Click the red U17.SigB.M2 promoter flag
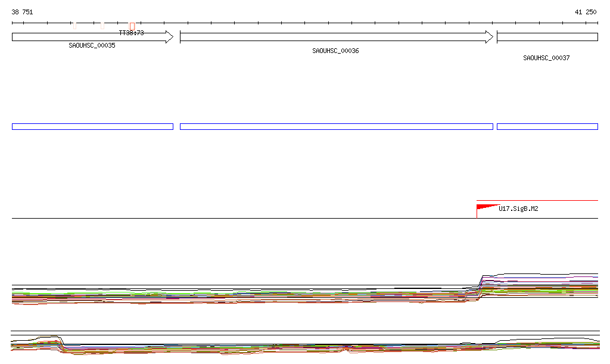This screenshot has width=610, height=364. 485,207
